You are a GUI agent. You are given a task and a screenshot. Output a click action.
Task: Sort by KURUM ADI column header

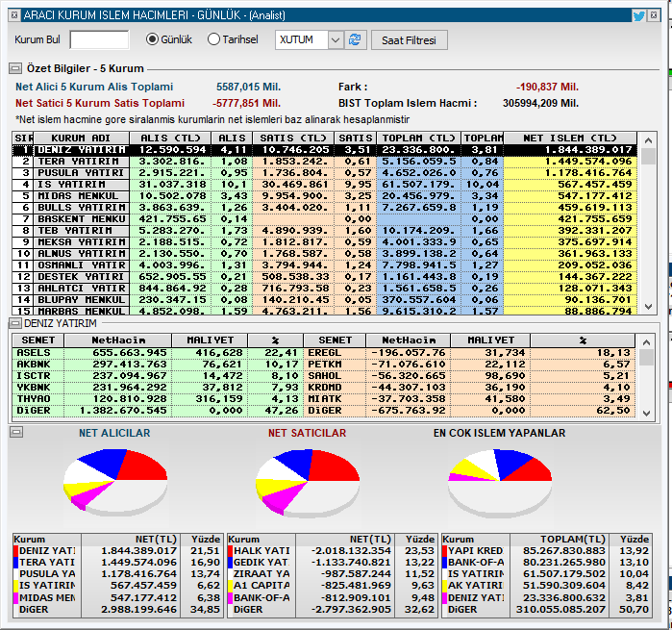point(81,139)
